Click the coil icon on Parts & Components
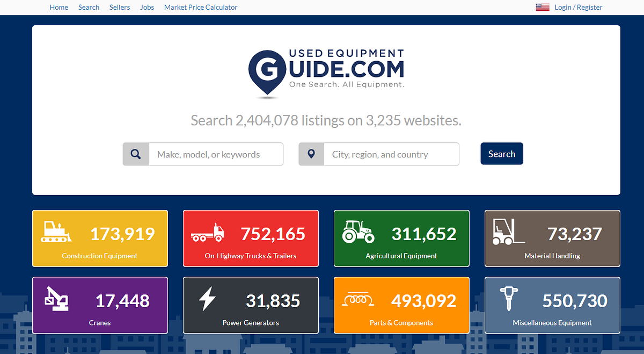 358,299
